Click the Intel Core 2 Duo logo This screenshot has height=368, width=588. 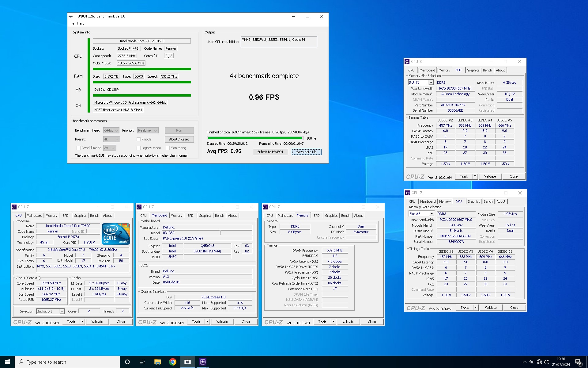(x=116, y=234)
